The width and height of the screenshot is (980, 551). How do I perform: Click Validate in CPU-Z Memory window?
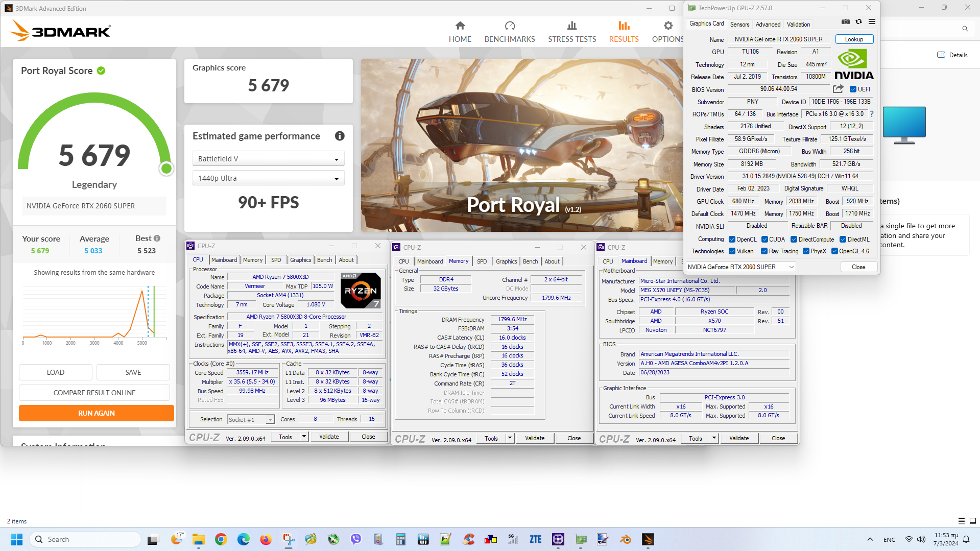(x=535, y=438)
